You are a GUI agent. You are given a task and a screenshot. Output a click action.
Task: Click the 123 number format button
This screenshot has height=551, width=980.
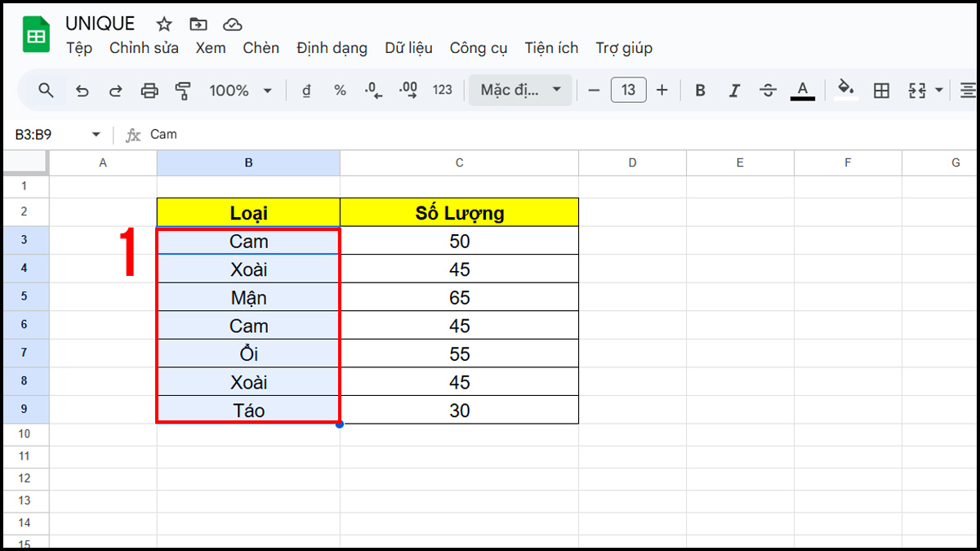coord(442,91)
